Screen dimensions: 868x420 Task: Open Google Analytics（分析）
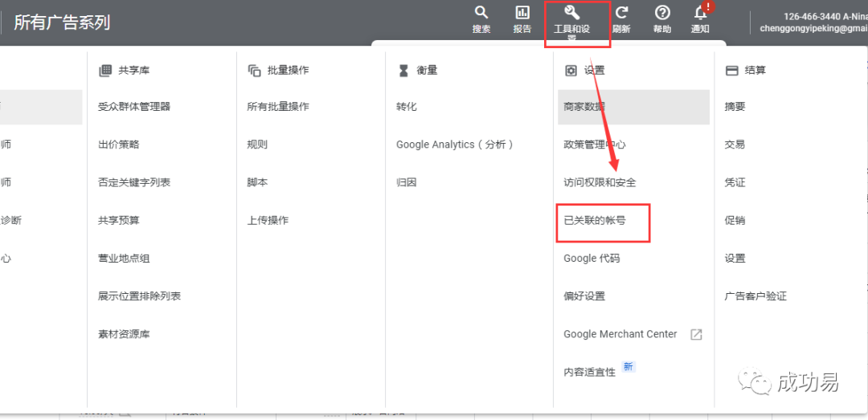point(455,145)
